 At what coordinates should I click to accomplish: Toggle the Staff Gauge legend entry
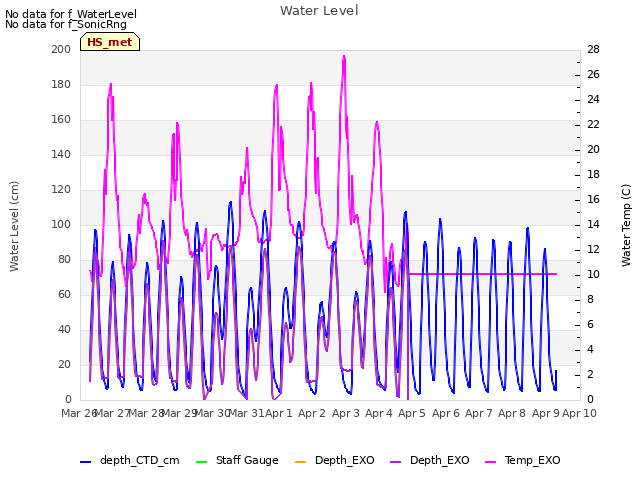[x=237, y=460]
